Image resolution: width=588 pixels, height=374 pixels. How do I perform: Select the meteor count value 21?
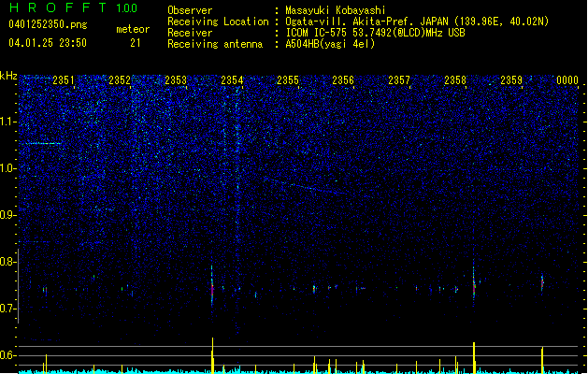point(136,43)
